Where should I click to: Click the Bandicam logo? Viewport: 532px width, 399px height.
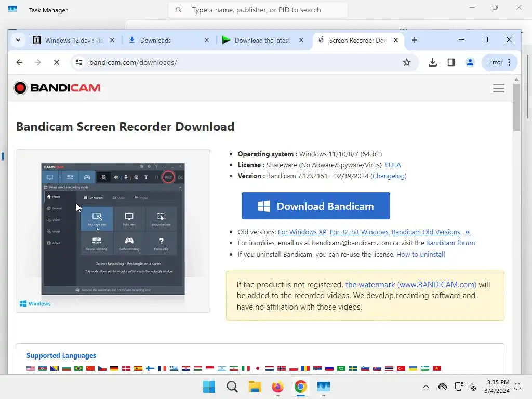(57, 88)
